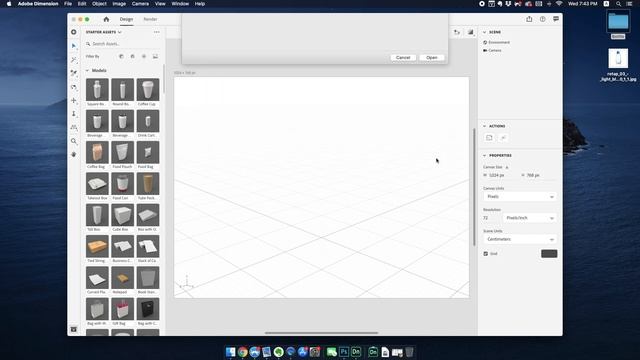Switch to the Render tab
This screenshot has width=640, height=360.
[150, 19]
